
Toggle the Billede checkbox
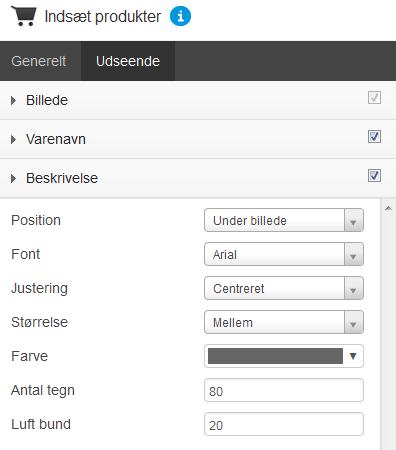(x=374, y=98)
